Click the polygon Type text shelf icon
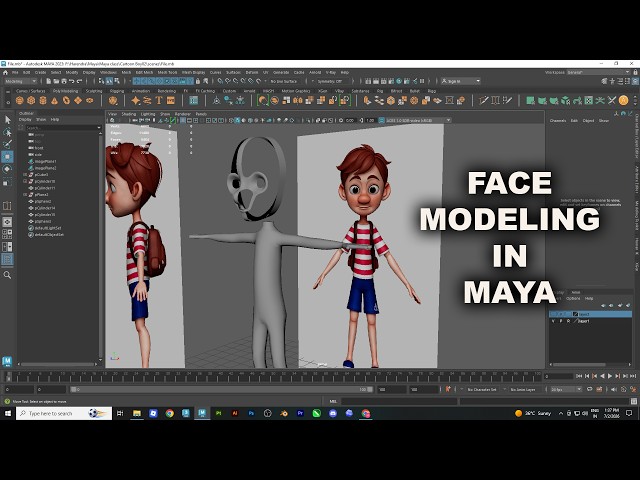Image resolution: width=640 pixels, height=480 pixels. pyautogui.click(x=159, y=100)
